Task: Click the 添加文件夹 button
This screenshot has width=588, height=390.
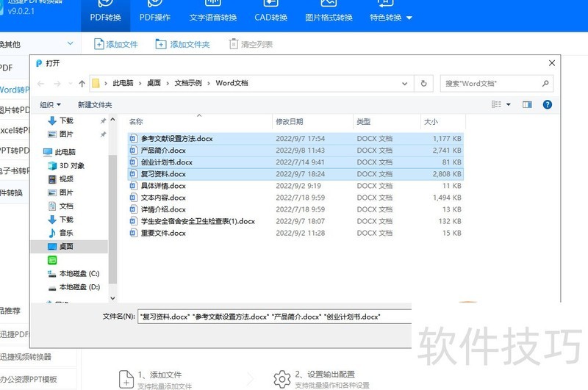Action: [182, 44]
